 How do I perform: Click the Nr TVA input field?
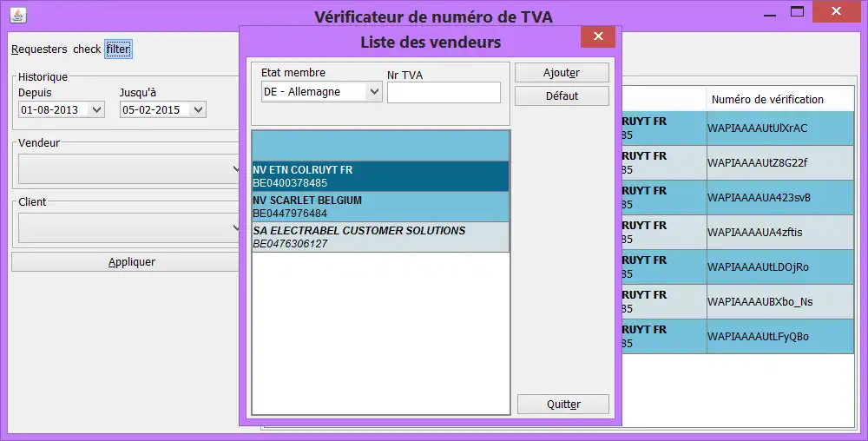444,92
